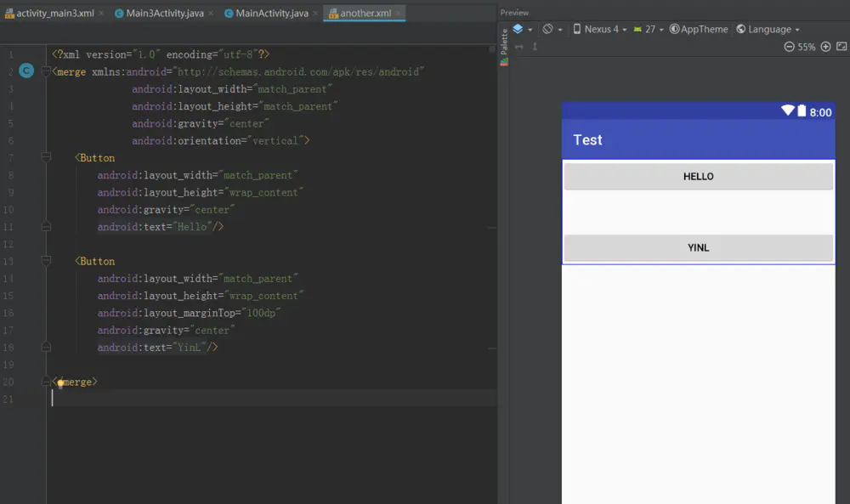
Task: Open the Language locale dropdown
Action: coord(768,29)
